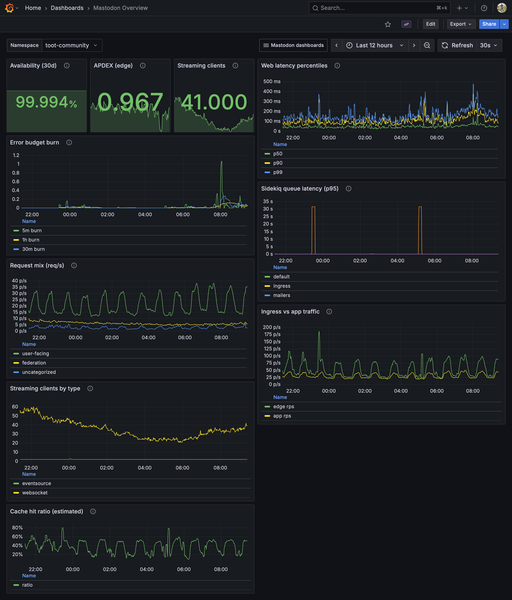Show info for Cache hit ratio panel
Image resolution: width=512 pixels, height=600 pixels.
pos(93,512)
